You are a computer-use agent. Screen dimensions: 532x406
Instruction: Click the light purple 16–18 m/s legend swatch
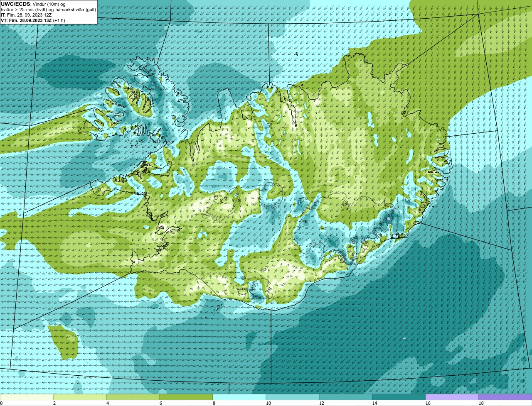452,397
